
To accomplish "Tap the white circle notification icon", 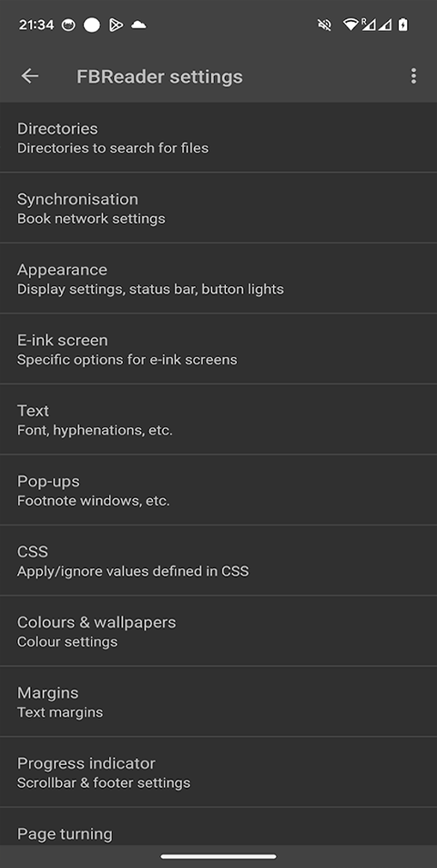I will (x=92, y=25).
